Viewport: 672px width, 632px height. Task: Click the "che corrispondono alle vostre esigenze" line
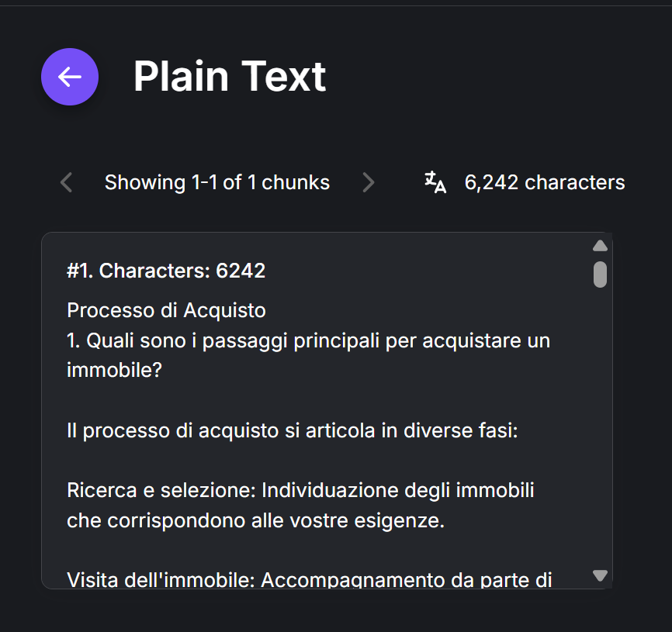coord(255,520)
